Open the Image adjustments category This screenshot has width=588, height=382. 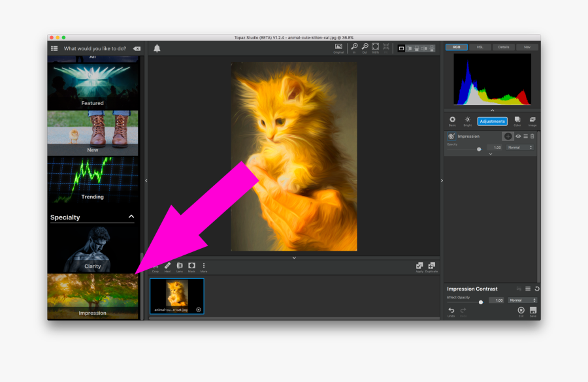532,121
